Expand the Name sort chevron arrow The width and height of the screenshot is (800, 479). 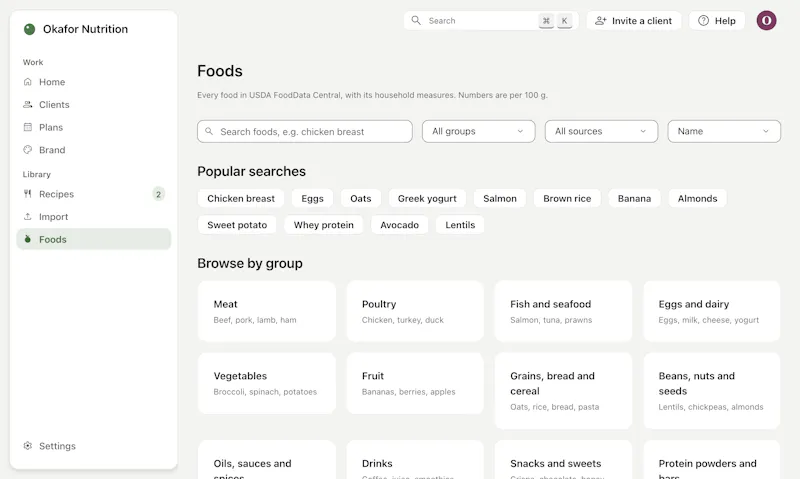click(766, 131)
